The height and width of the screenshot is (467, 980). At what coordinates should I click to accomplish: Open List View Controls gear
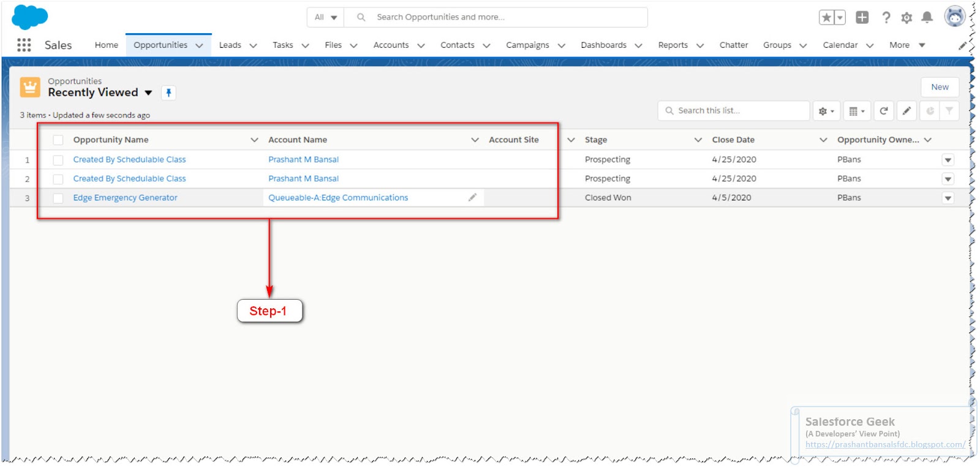click(826, 111)
